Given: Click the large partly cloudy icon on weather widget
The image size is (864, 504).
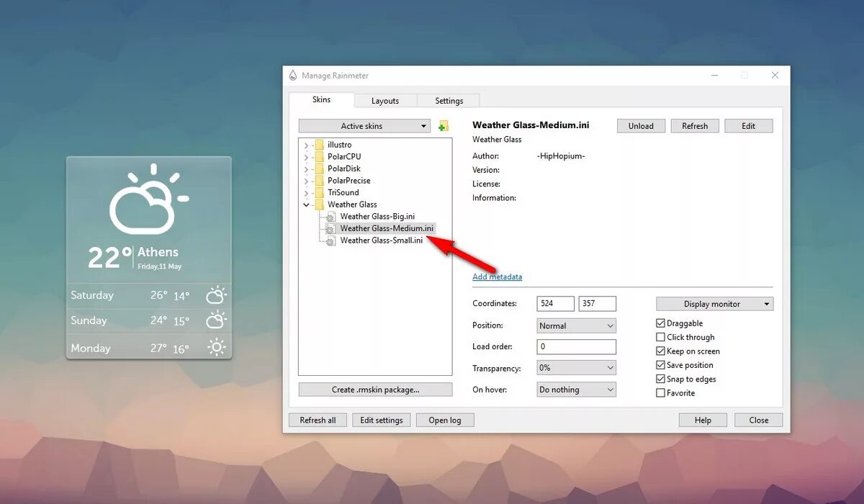Looking at the screenshot, I should click(148, 200).
